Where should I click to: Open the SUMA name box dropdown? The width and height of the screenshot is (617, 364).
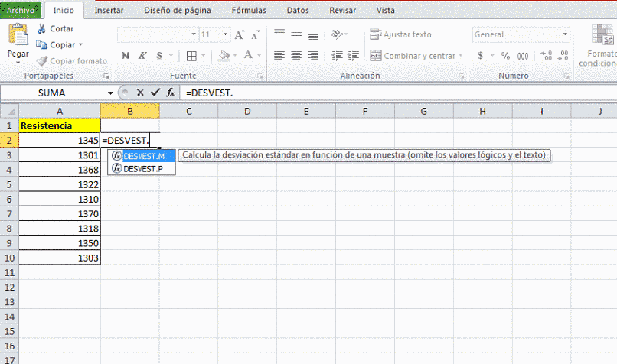[110, 93]
